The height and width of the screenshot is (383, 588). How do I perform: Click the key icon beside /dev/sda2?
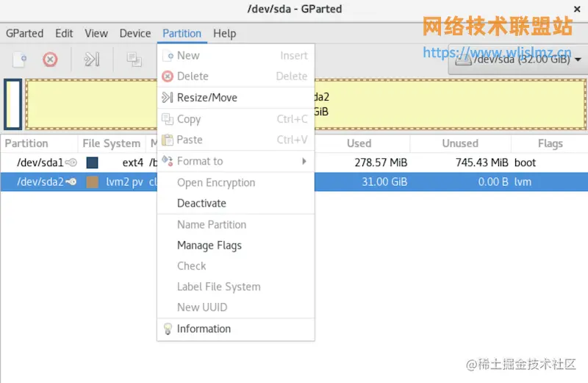click(x=71, y=182)
